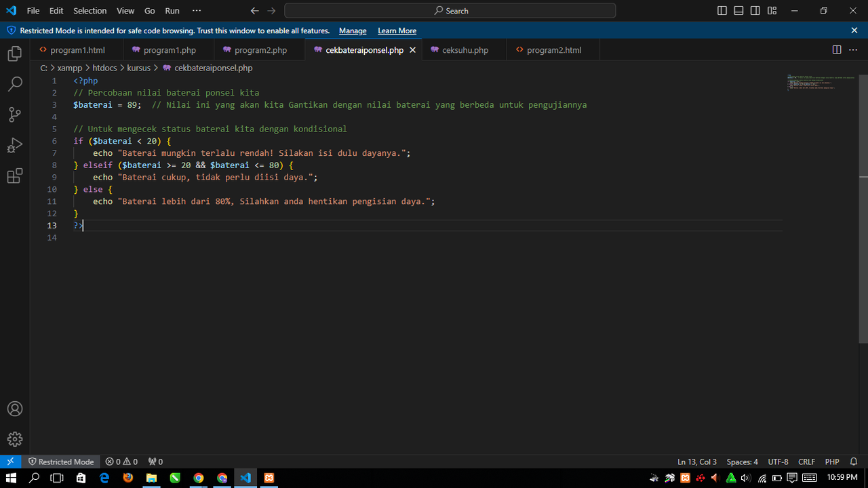Open File Explorer from the taskbar
The height and width of the screenshot is (488, 868).
tap(152, 478)
